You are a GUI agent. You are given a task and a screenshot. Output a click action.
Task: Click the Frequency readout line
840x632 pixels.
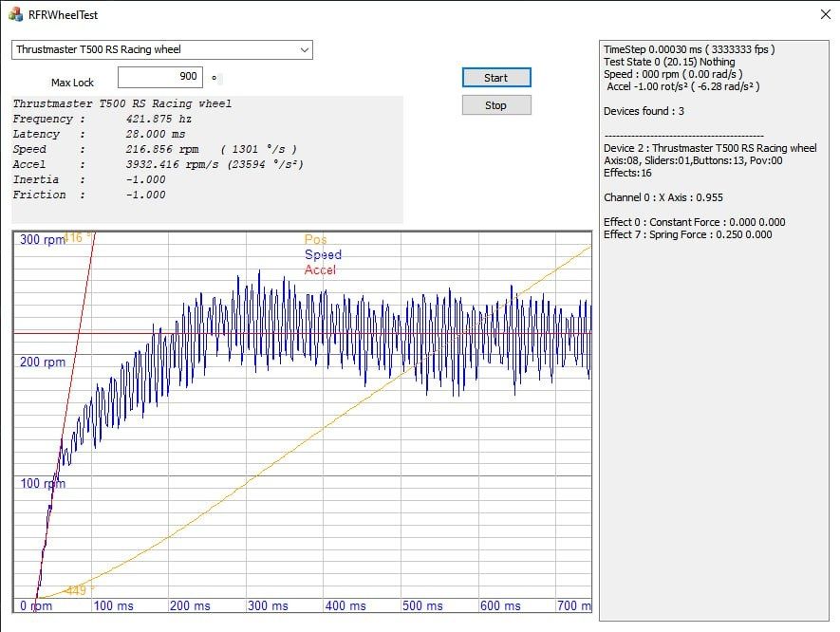[102, 120]
